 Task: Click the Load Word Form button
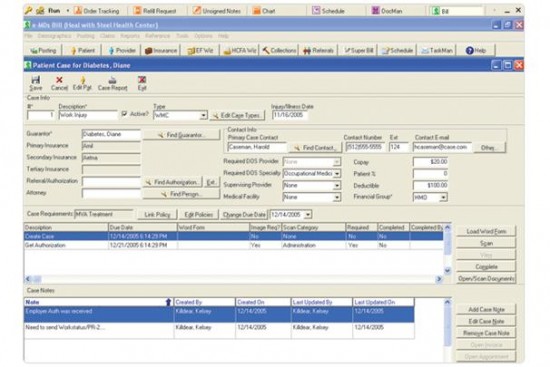point(486,231)
